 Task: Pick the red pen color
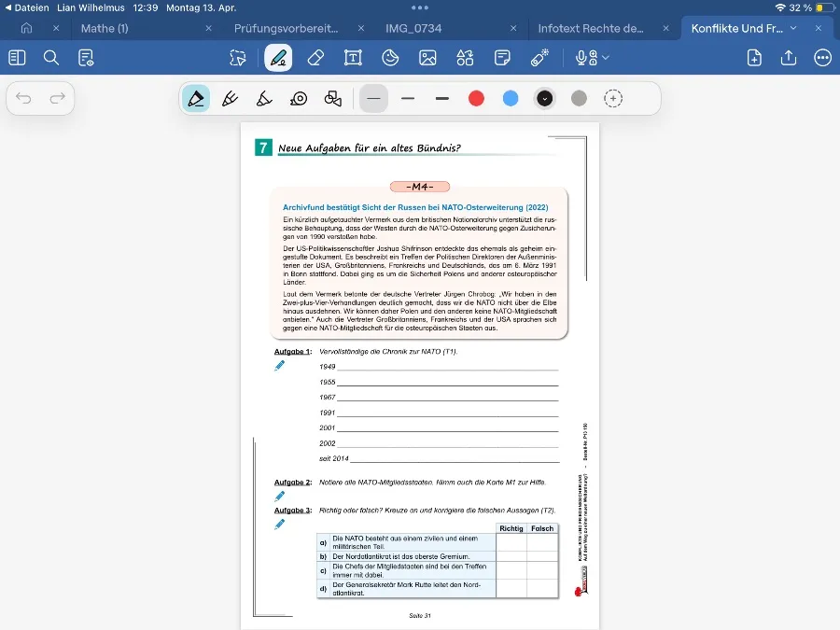point(476,99)
